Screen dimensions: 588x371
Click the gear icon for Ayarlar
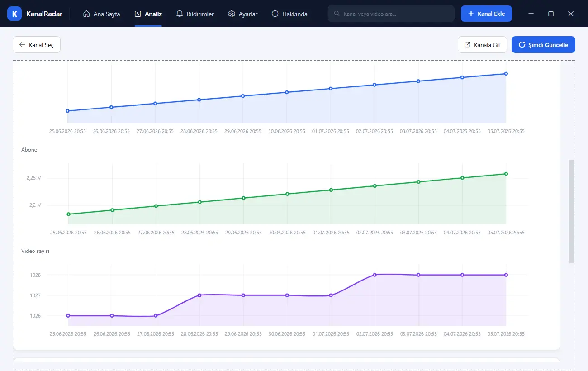pos(232,14)
